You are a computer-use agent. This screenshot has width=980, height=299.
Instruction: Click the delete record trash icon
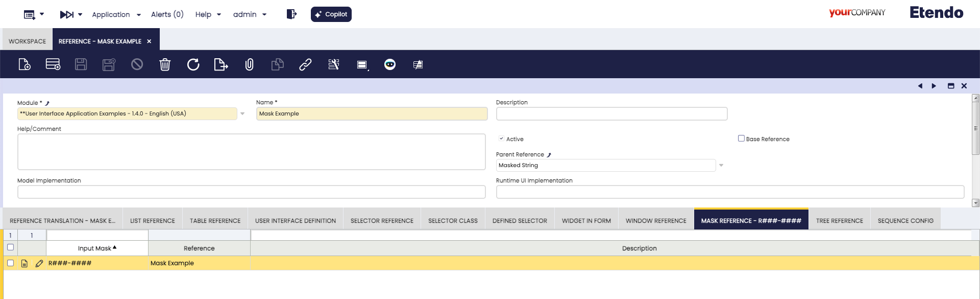click(x=165, y=64)
